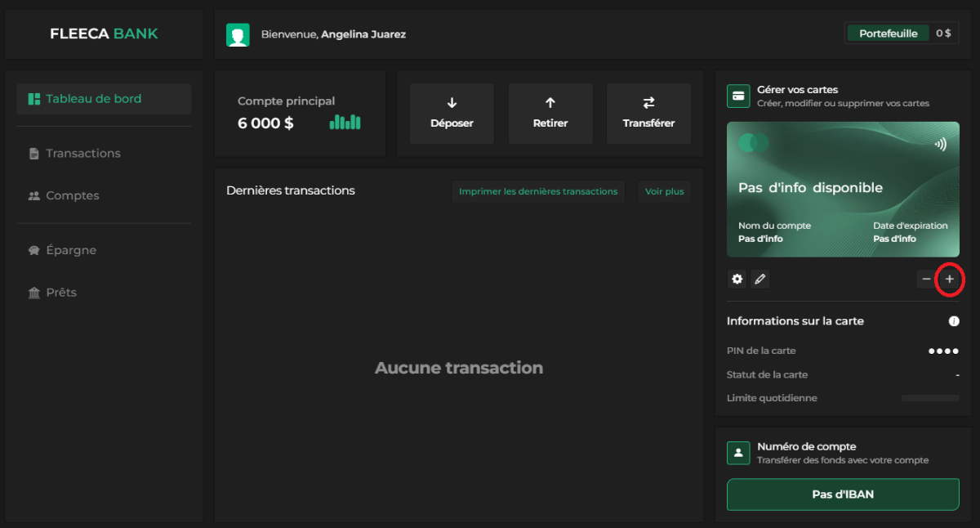The width and height of the screenshot is (980, 528).
Task: Click the Transférer button
Action: point(648,114)
